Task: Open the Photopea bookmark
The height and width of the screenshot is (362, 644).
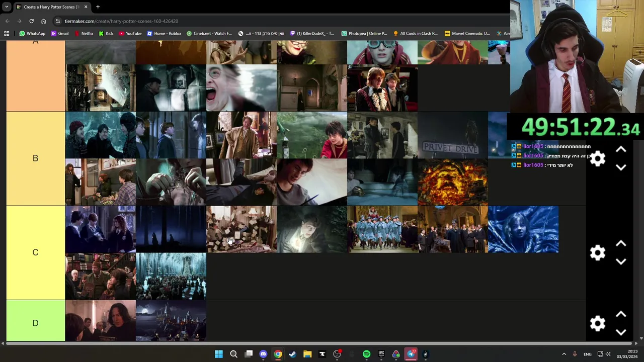Action: point(364,34)
